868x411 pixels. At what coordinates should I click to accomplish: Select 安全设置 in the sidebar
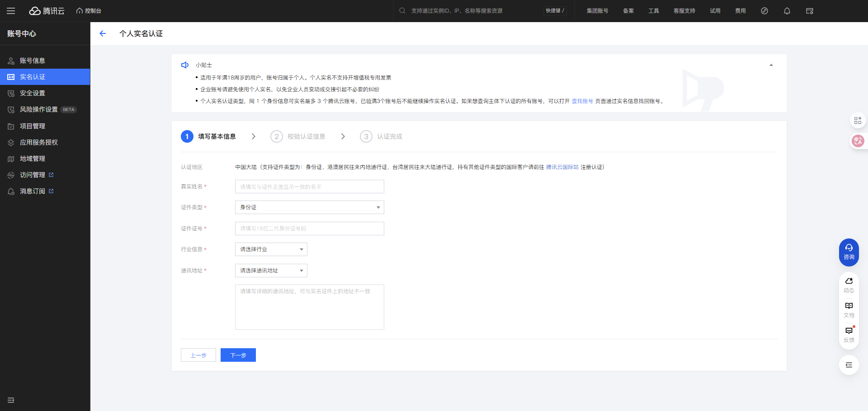click(x=33, y=93)
